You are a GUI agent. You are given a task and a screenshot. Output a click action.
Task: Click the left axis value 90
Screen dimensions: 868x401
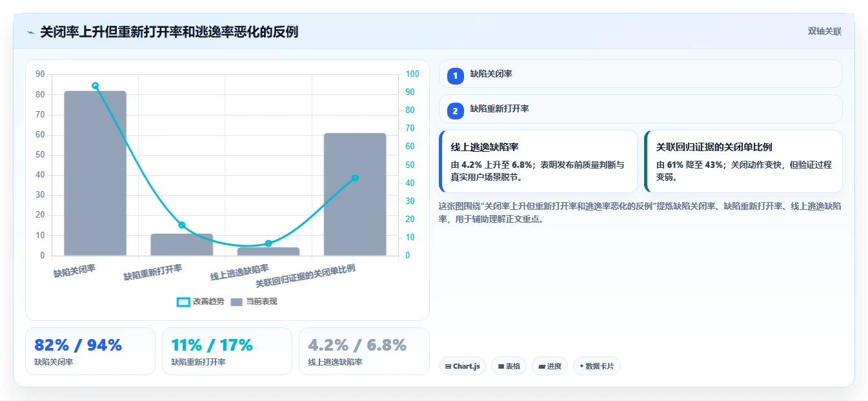[x=40, y=74]
